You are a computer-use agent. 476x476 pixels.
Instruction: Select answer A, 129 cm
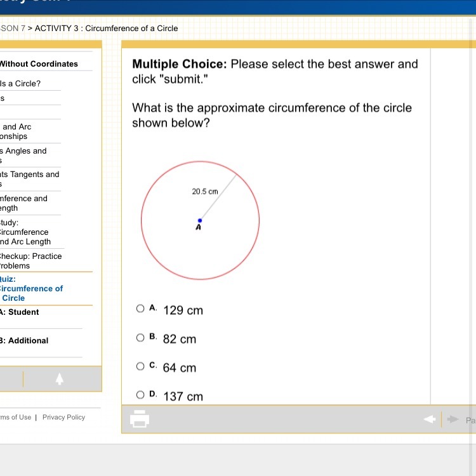(x=140, y=308)
